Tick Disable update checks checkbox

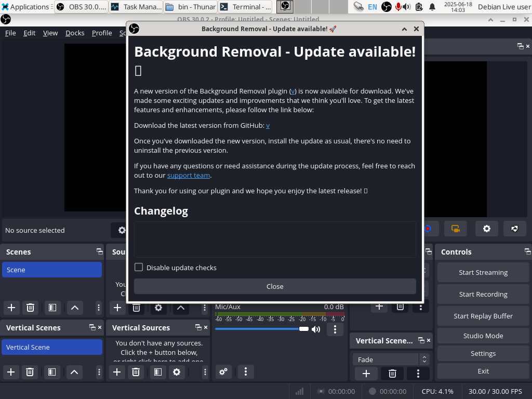click(138, 268)
